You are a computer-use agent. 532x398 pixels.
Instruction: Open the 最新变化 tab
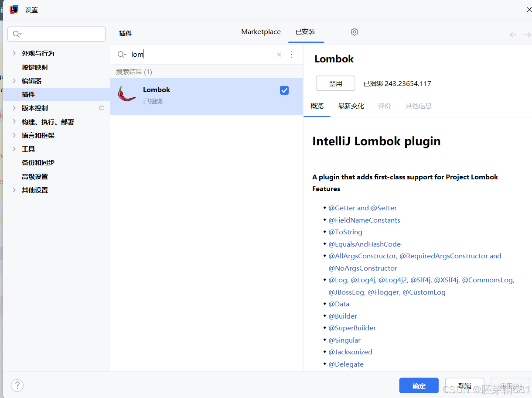click(x=351, y=106)
